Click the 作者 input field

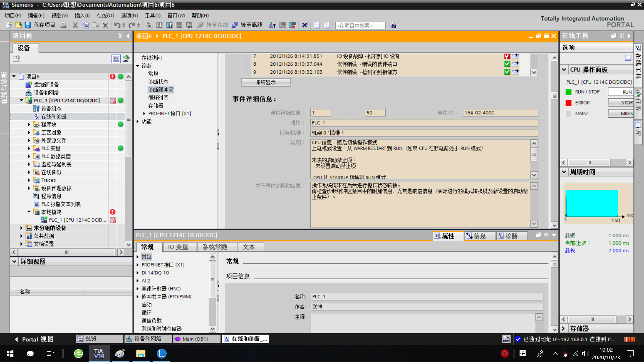coord(426,307)
